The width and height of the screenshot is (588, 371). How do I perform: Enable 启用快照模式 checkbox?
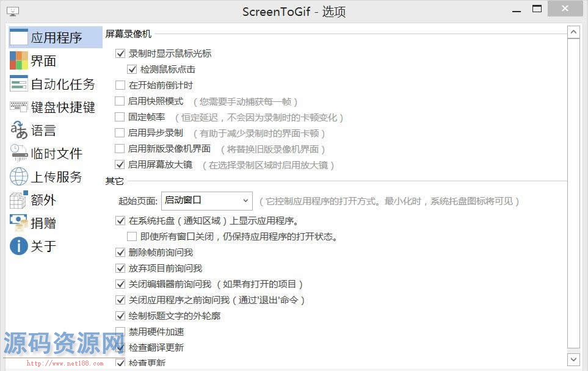pyautogui.click(x=120, y=101)
